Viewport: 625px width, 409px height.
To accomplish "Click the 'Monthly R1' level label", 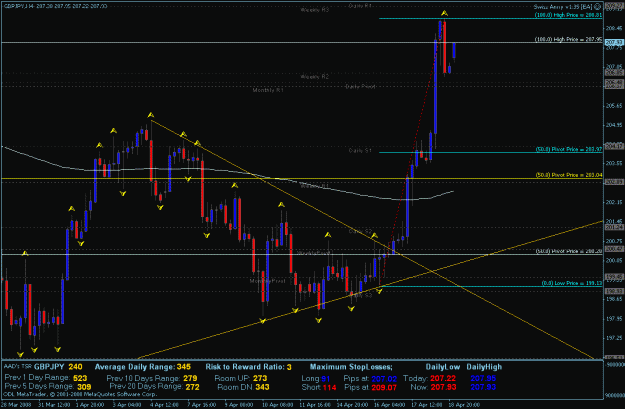I will pos(268,90).
